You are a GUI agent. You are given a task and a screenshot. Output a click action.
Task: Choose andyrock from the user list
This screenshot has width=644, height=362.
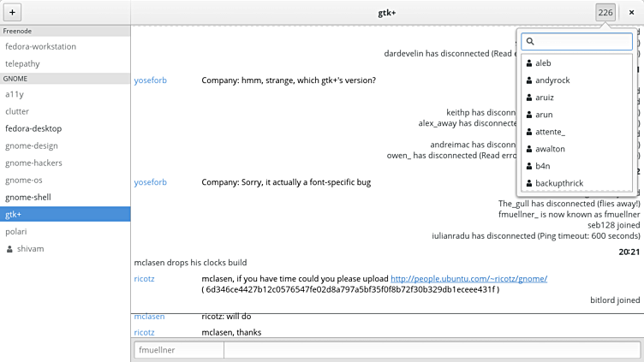point(552,80)
